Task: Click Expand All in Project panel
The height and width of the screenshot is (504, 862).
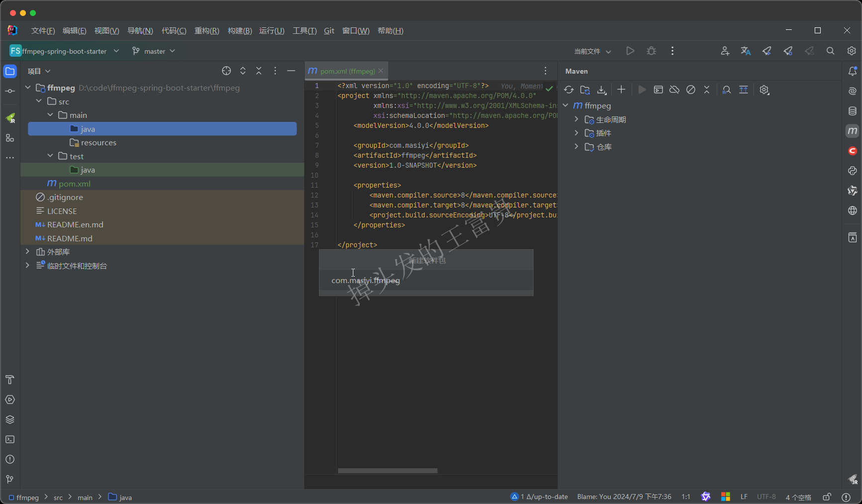Action: point(243,71)
